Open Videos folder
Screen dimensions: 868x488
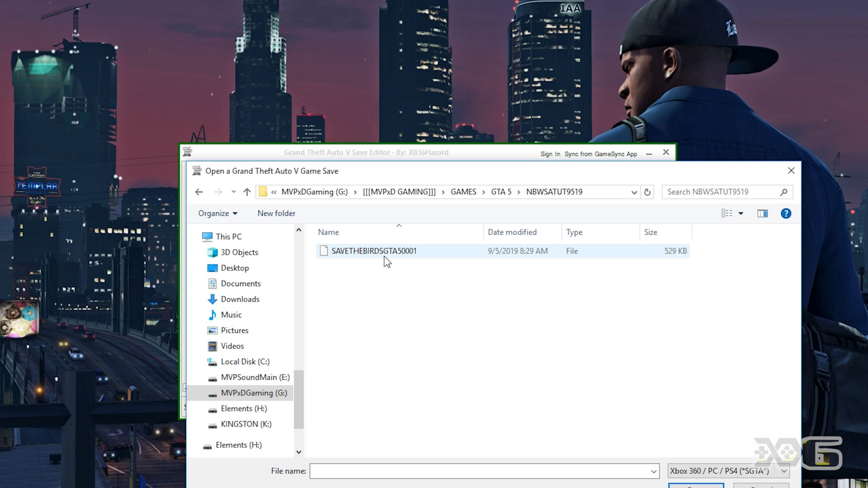pos(232,346)
